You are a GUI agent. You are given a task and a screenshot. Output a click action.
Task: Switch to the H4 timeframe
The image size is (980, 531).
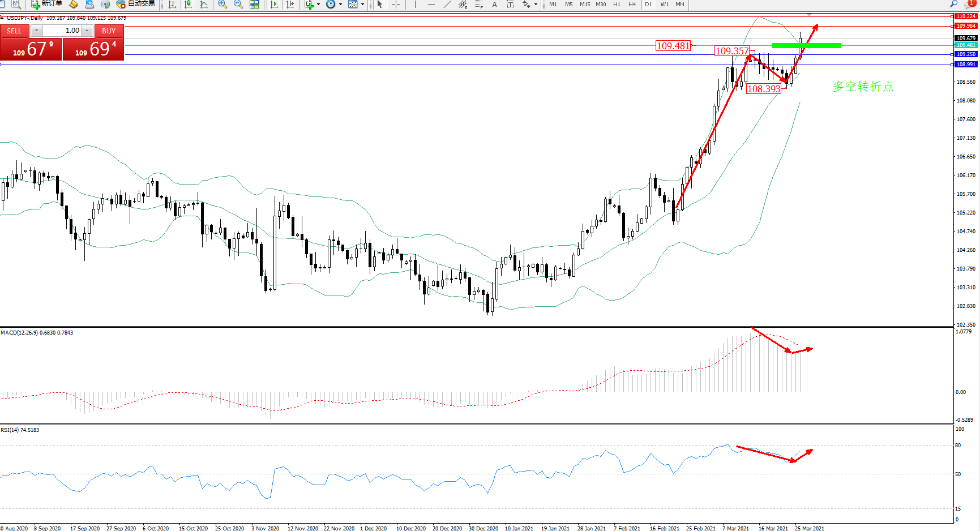click(632, 5)
